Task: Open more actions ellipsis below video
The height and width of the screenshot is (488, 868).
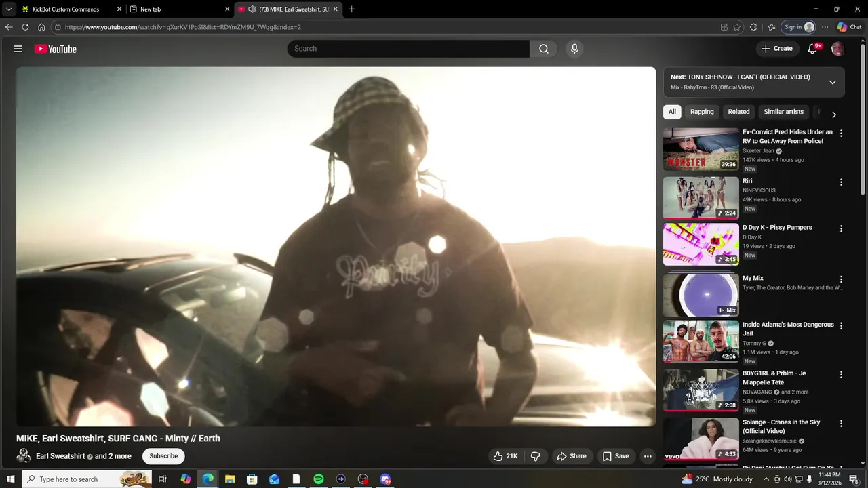Action: click(648, 456)
